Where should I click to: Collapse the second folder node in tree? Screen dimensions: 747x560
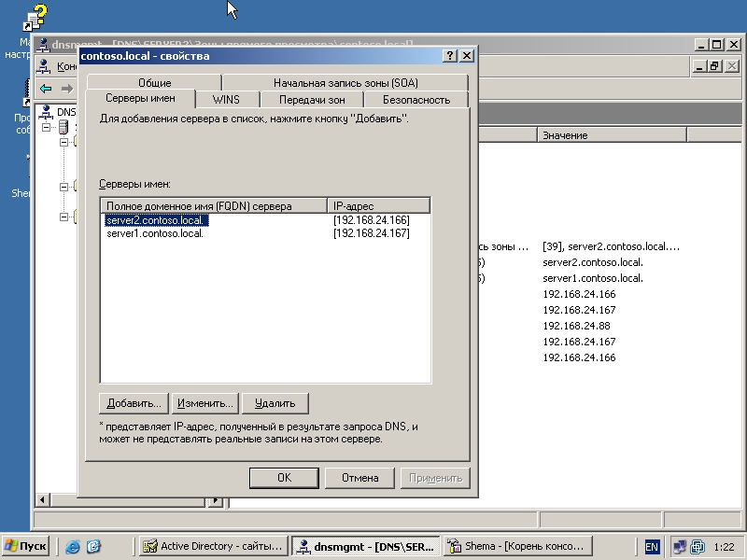(x=63, y=187)
